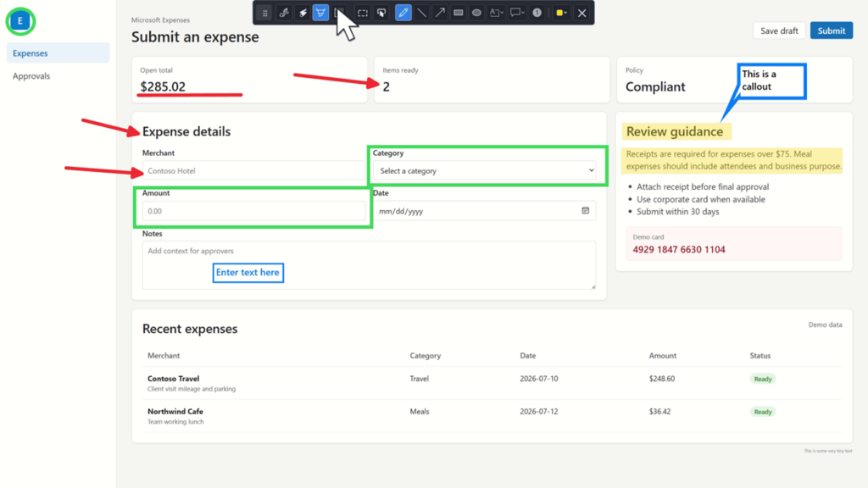
Task: Open the yellow color picker dropdown
Action: (561, 13)
